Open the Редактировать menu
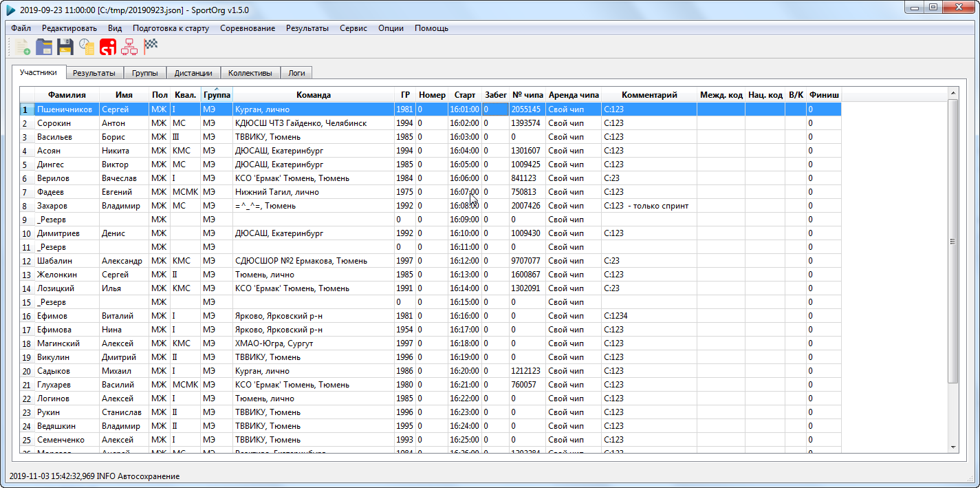980x488 pixels. point(69,28)
